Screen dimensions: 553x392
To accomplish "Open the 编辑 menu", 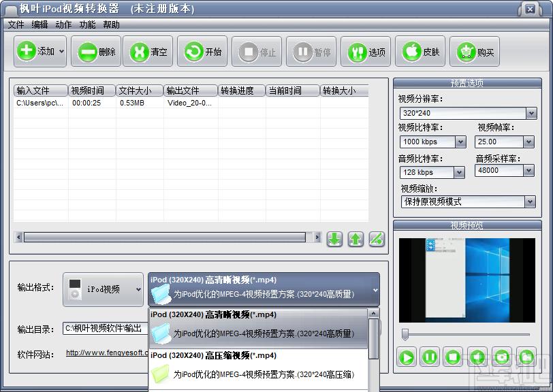I will [x=39, y=24].
